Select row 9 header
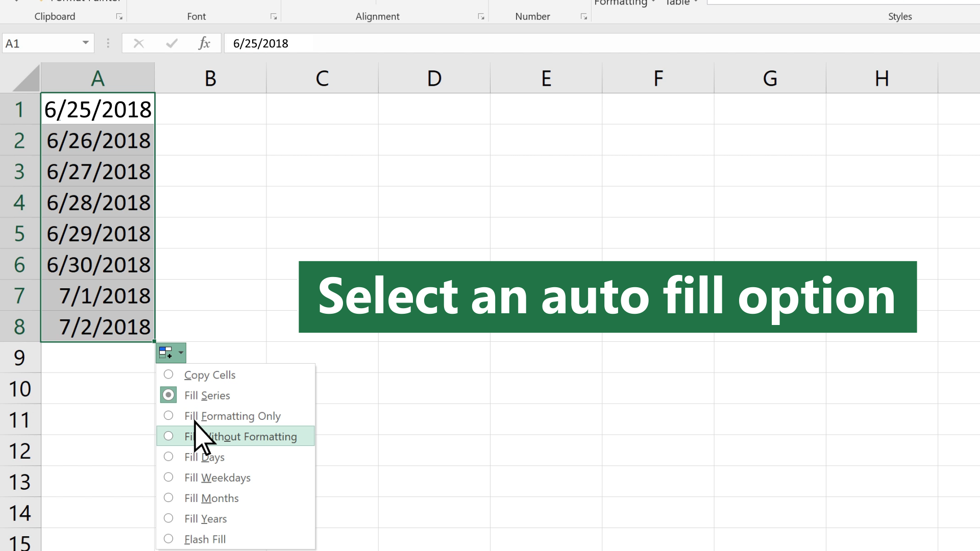 click(20, 358)
